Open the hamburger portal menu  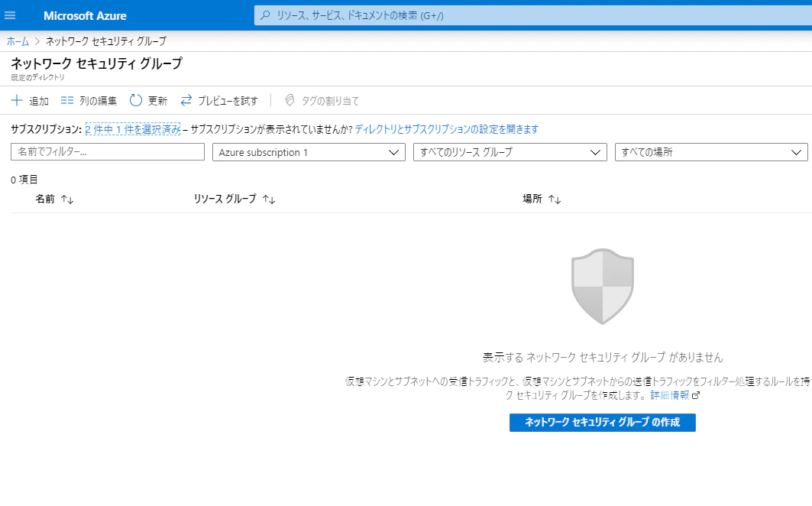10,15
